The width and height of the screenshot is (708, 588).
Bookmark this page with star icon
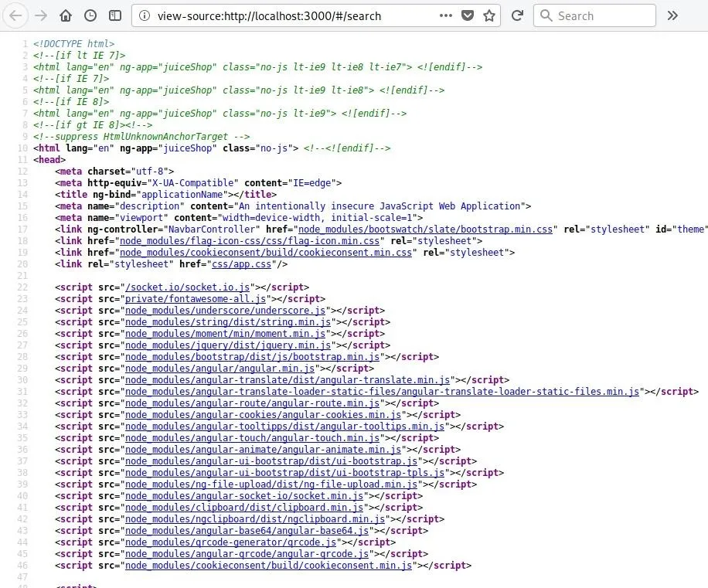coord(489,15)
